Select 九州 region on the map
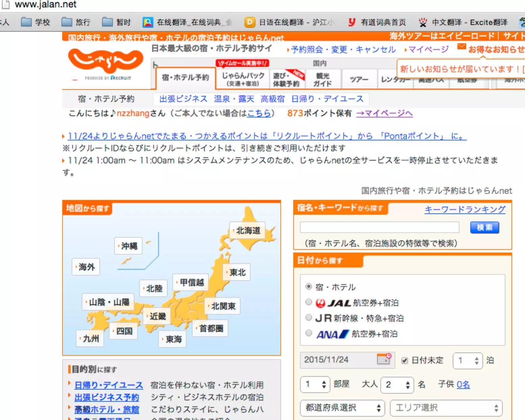525x420 pixels. tap(90, 338)
